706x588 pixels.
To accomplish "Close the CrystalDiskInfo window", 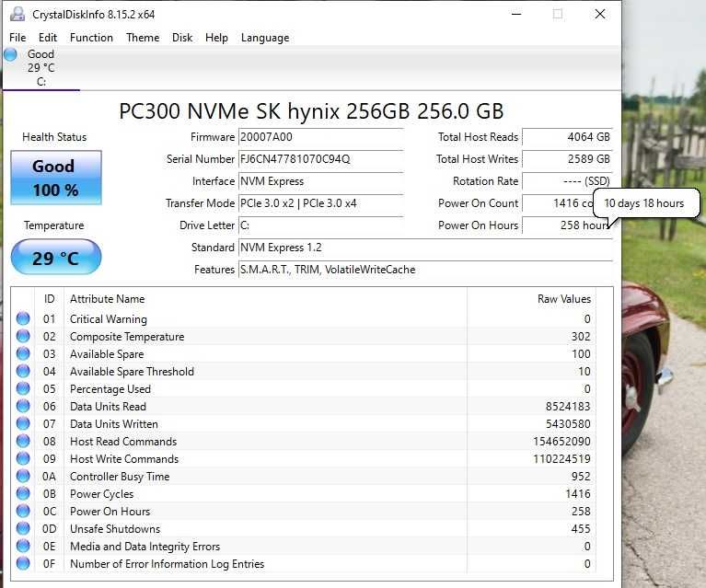I will (600, 14).
